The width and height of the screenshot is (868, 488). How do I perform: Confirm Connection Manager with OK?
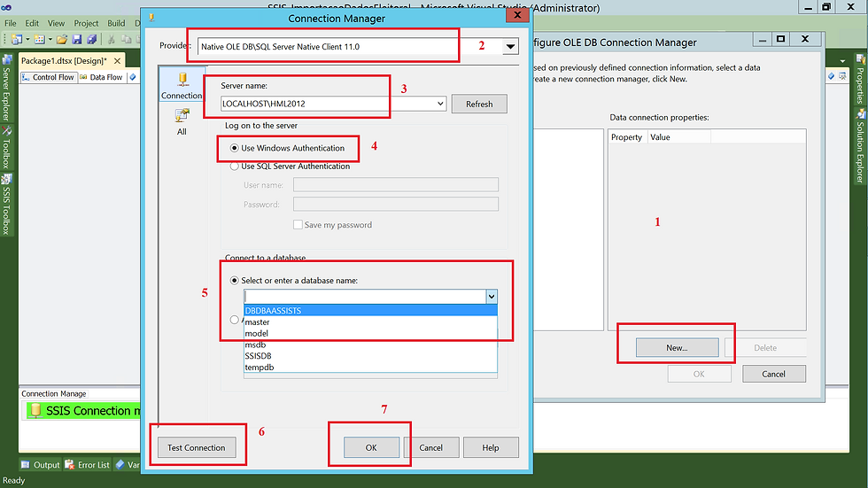(371, 447)
